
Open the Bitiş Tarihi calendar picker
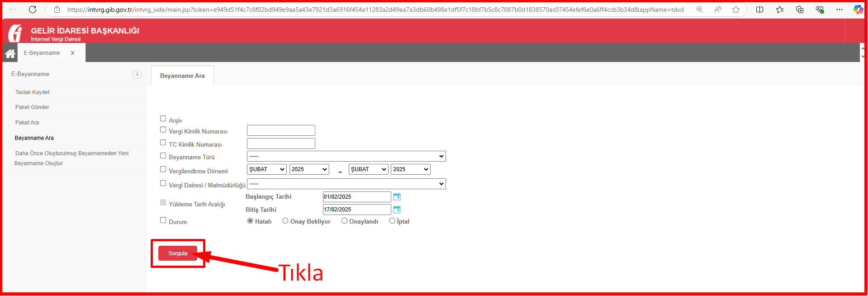[397, 210]
